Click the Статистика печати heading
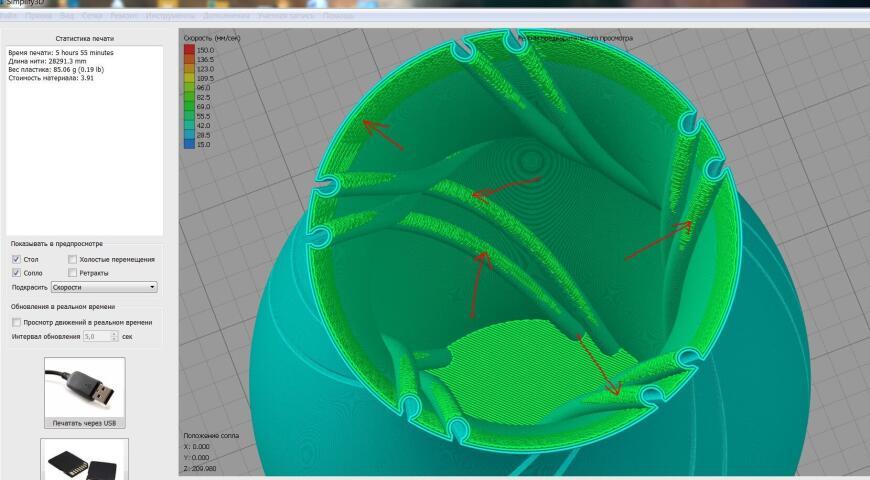870x480 pixels. 84,39
